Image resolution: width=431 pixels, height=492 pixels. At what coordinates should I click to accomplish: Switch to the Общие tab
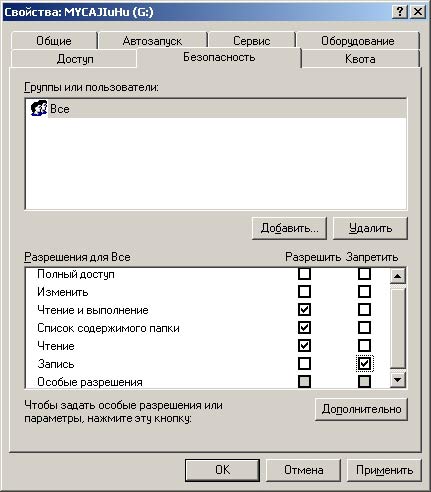(x=54, y=41)
